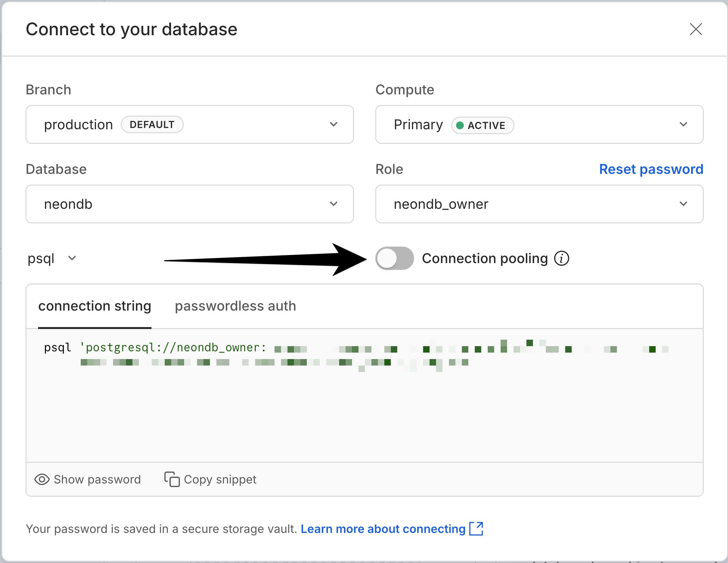Click the Connection pooling info icon
728x563 pixels.
pos(562,258)
